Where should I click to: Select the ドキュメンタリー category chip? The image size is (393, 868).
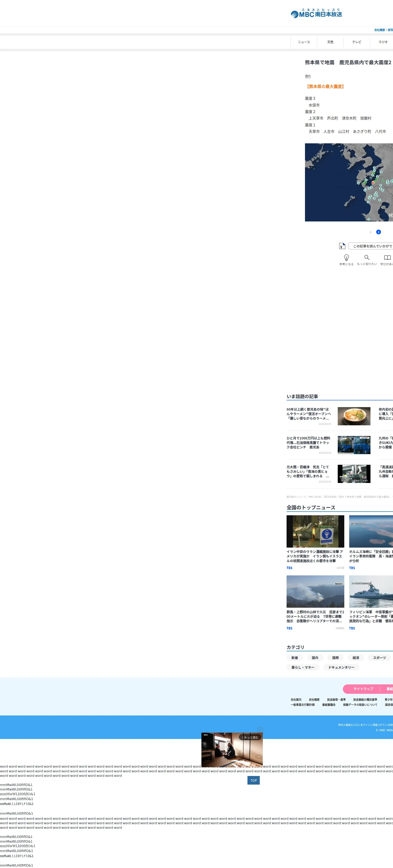point(341,667)
